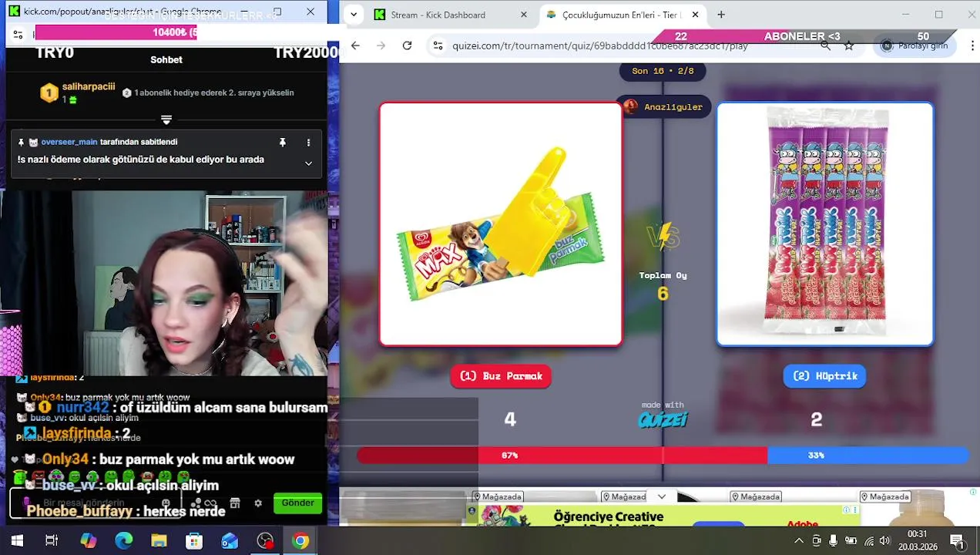
Task: Click the first Mağazada ad label
Action: point(498,496)
